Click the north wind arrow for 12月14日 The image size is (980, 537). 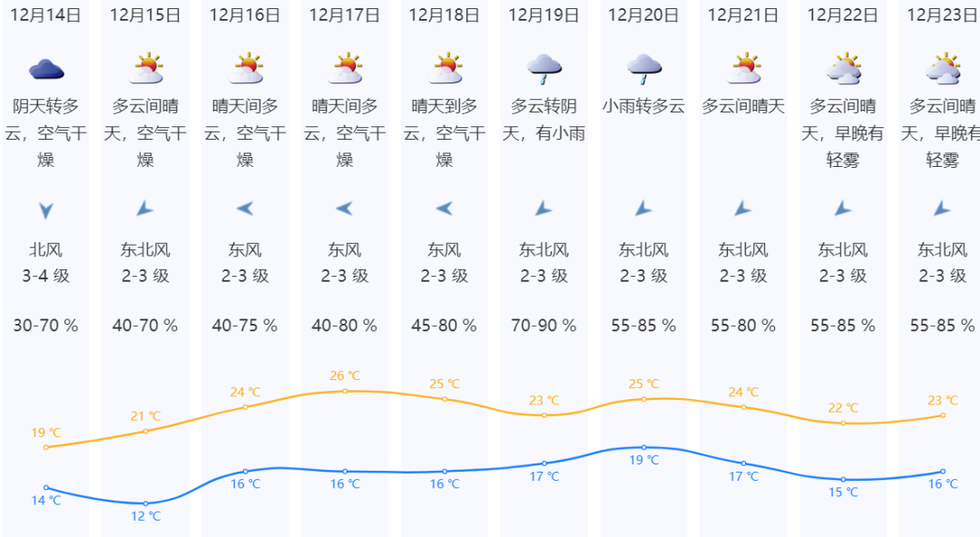45,210
